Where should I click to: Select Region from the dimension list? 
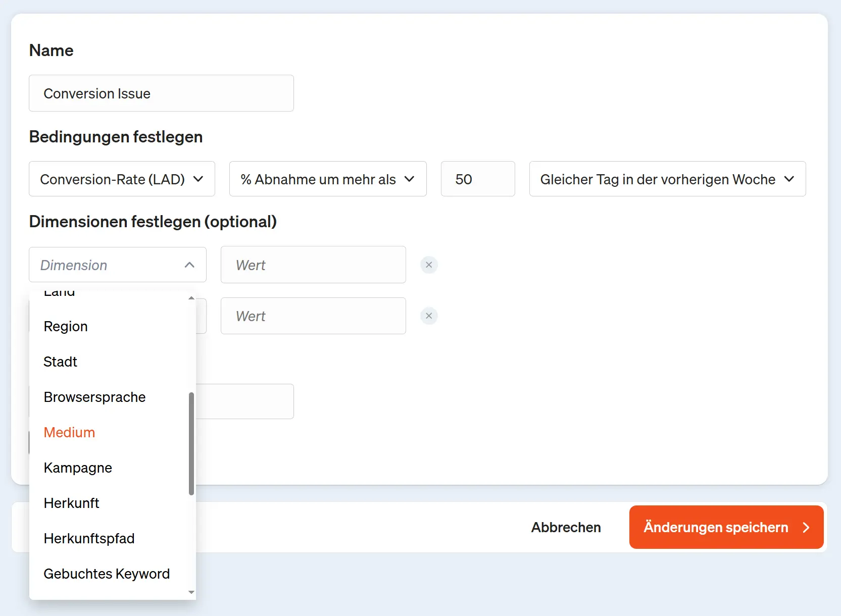point(66,326)
